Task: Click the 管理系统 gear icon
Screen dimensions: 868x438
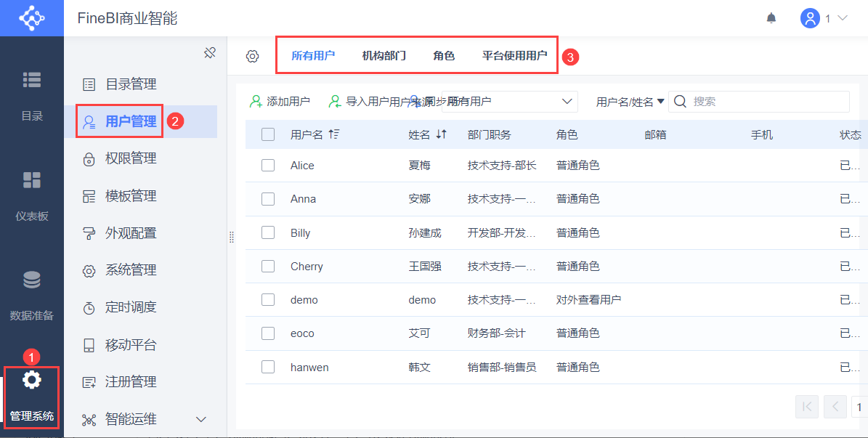Action: click(x=32, y=380)
